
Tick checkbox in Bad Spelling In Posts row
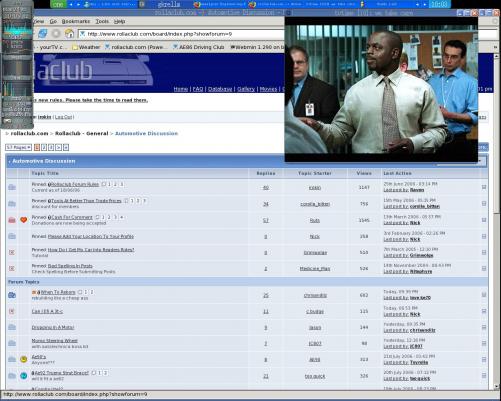(484, 268)
